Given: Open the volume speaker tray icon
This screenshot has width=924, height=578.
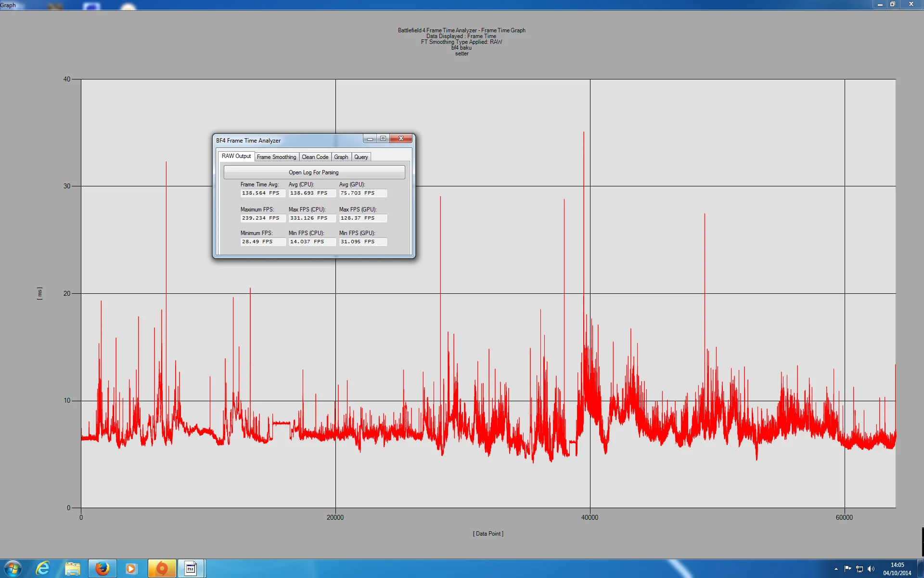Looking at the screenshot, I should tap(871, 569).
